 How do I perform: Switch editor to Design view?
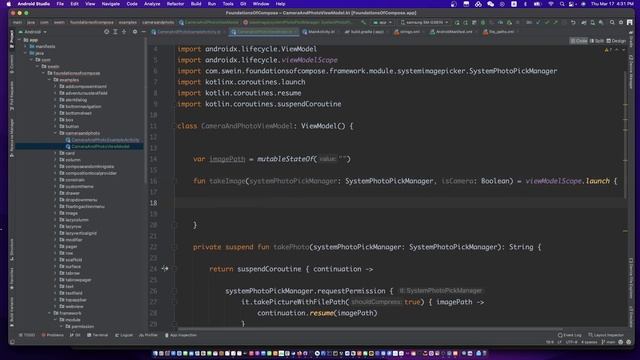pyautogui.click(x=616, y=41)
